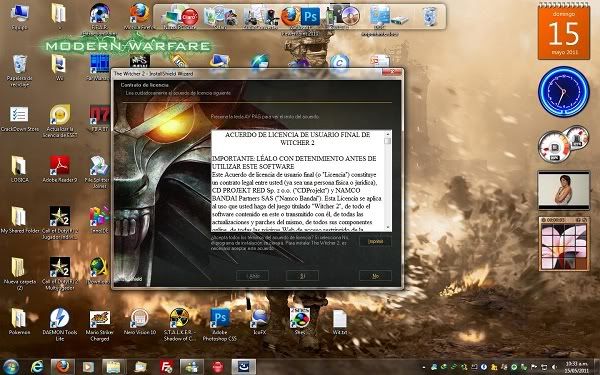Click the blue analog clock gadget
Screen dimensions: 600x375
coord(564,92)
